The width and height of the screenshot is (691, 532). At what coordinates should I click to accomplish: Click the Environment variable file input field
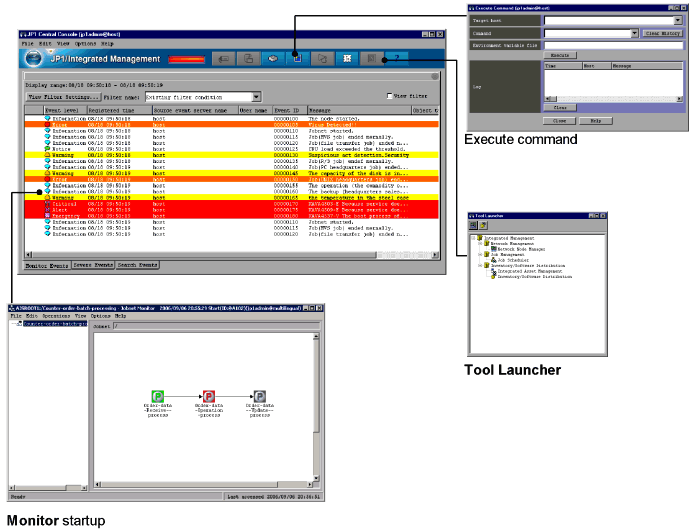tap(613, 45)
